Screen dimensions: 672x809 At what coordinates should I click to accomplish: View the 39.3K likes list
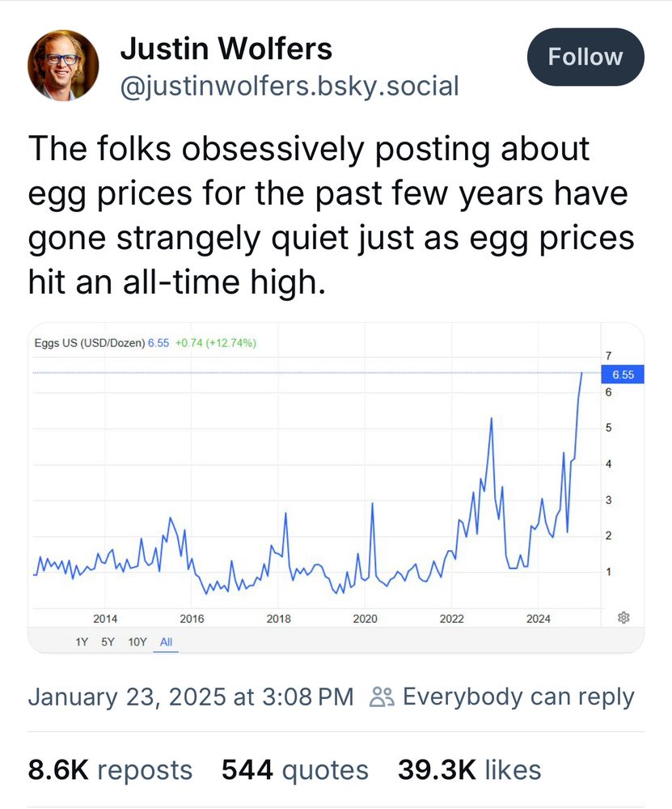[469, 770]
